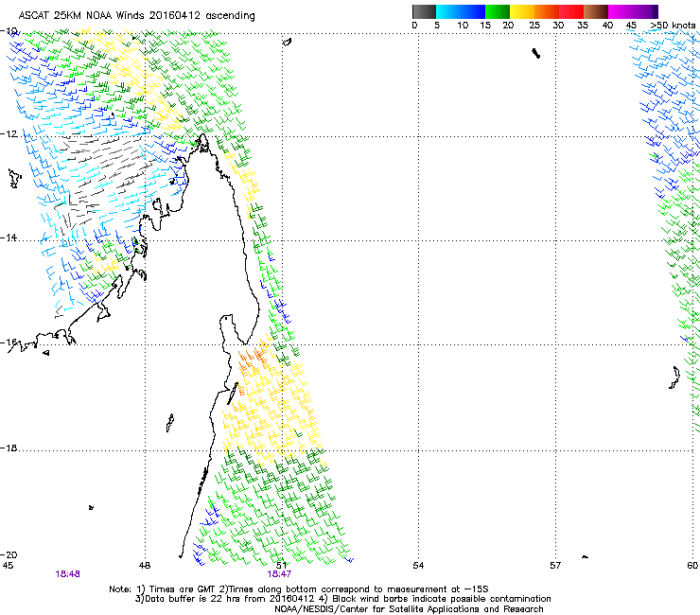Click the longitude label 54

(x=418, y=566)
